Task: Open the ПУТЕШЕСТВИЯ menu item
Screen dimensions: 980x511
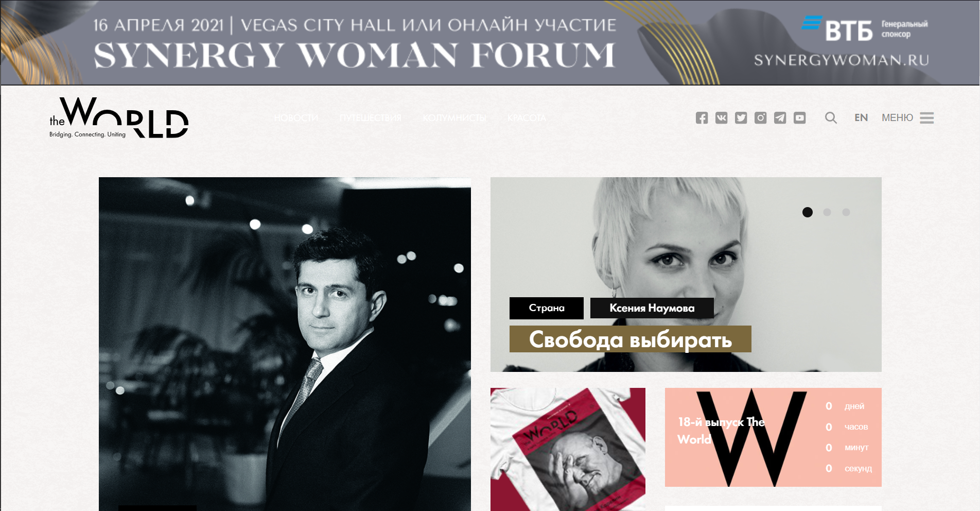Action: point(370,118)
